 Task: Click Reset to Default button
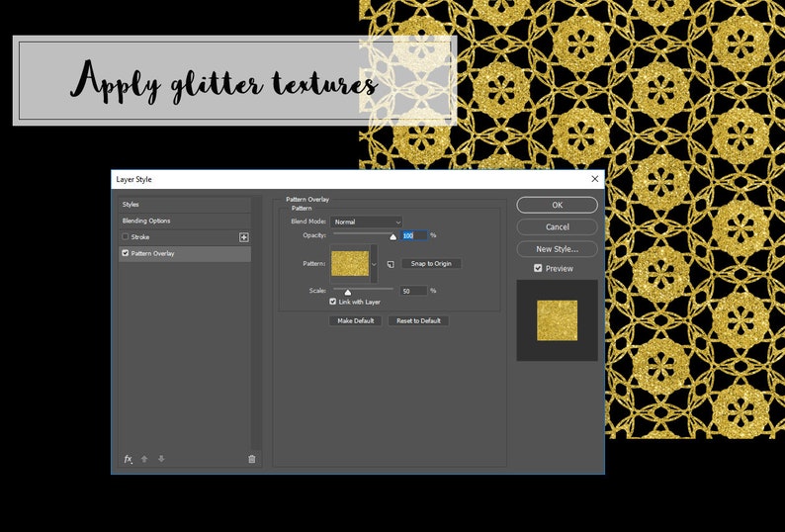point(418,321)
